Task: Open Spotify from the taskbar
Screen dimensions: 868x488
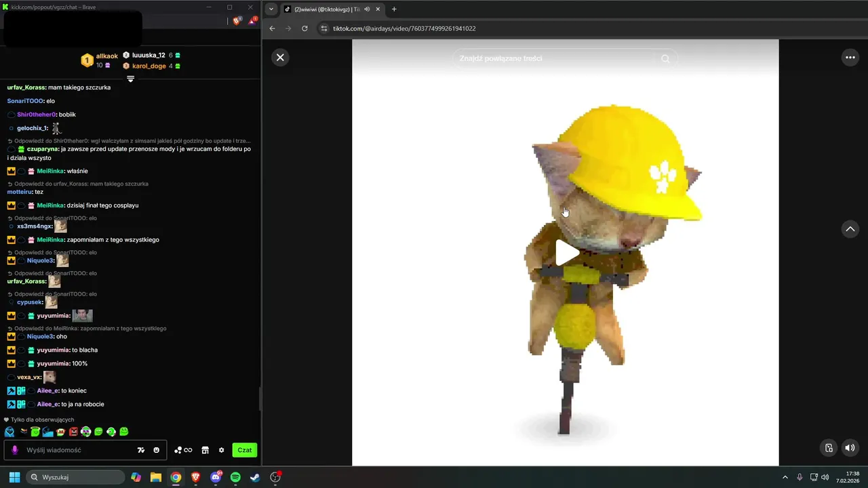Action: point(235,477)
